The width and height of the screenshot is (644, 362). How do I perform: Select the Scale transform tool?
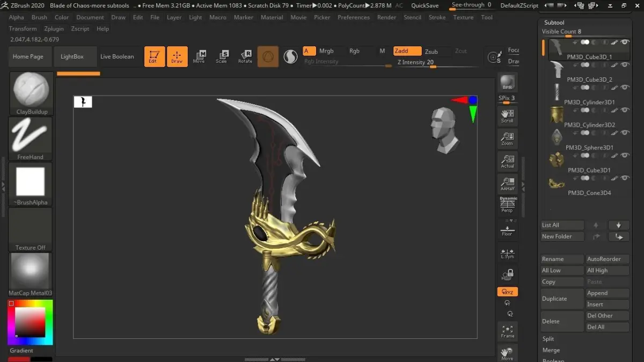(x=222, y=56)
